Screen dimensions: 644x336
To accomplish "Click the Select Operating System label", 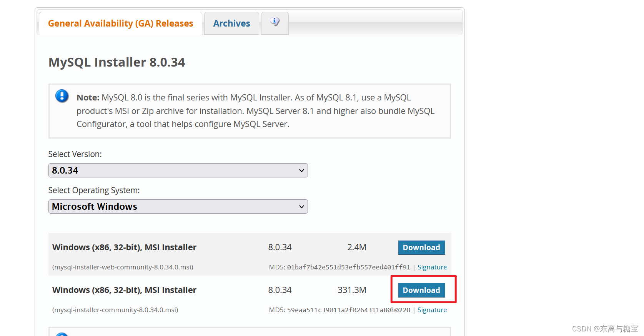I will tap(94, 191).
